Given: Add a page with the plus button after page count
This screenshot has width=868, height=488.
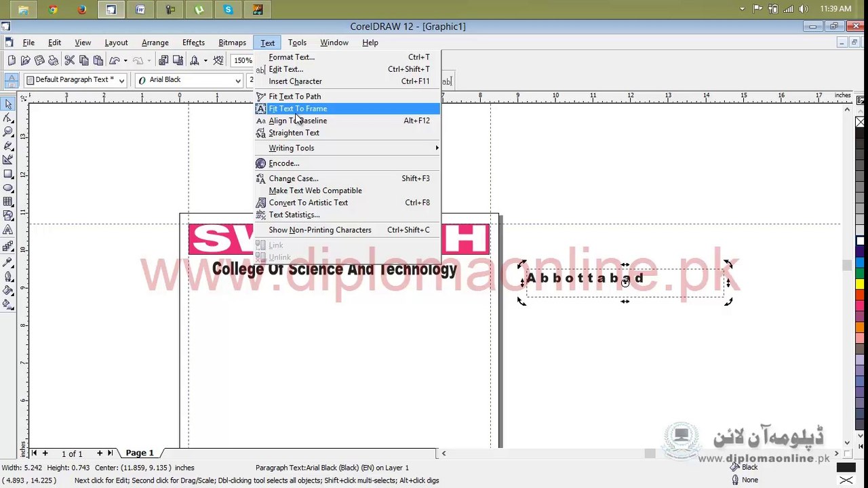Looking at the screenshot, I should point(99,453).
